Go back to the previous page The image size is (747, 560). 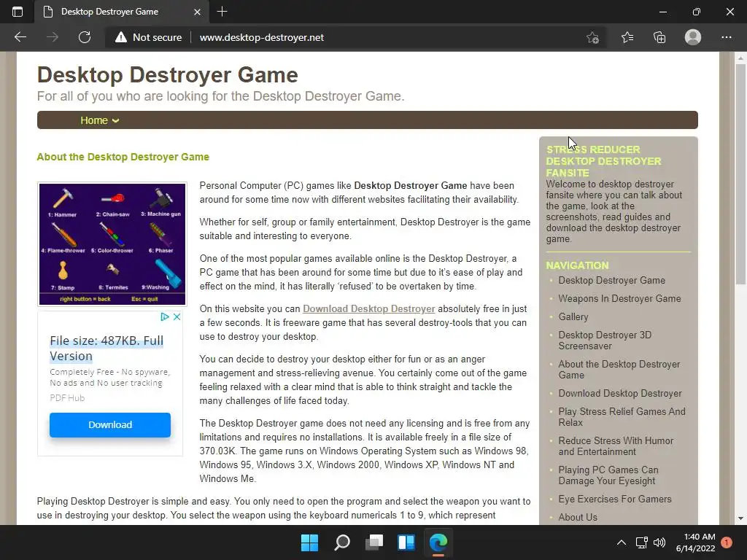pyautogui.click(x=20, y=37)
